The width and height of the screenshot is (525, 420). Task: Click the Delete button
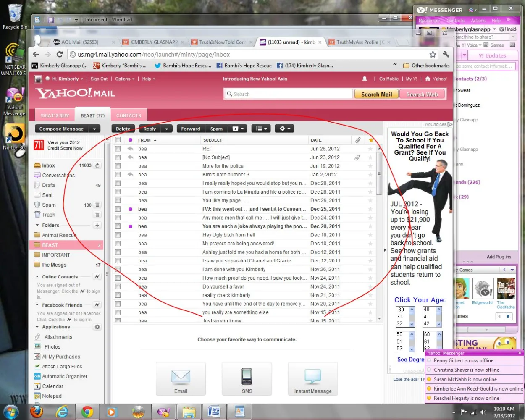(x=123, y=129)
